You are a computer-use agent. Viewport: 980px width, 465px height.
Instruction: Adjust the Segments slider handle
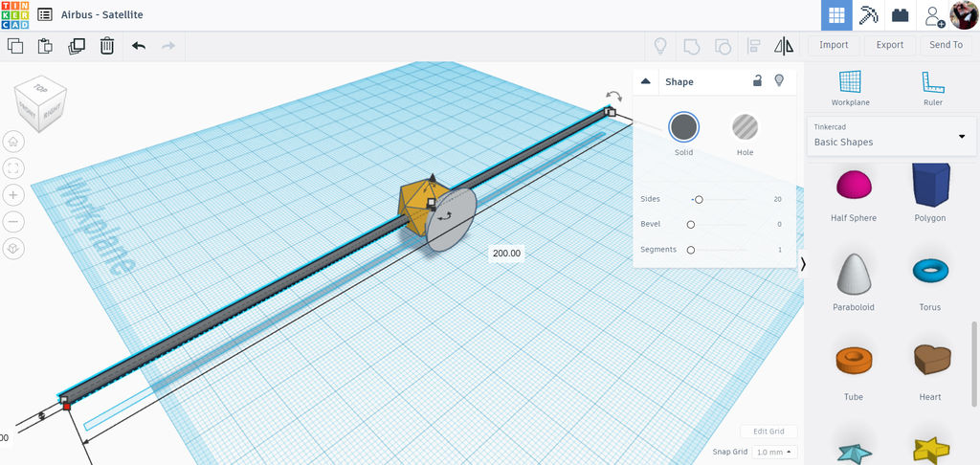click(691, 250)
